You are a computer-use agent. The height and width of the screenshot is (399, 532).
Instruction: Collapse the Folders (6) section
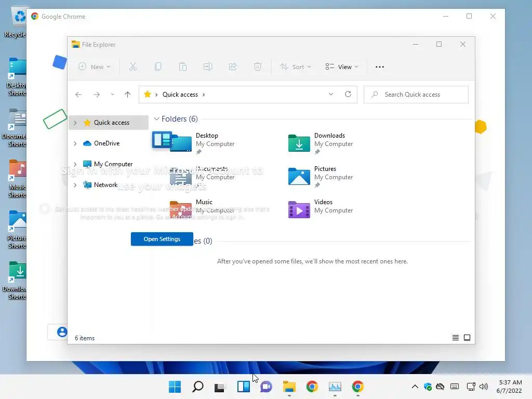click(x=156, y=119)
